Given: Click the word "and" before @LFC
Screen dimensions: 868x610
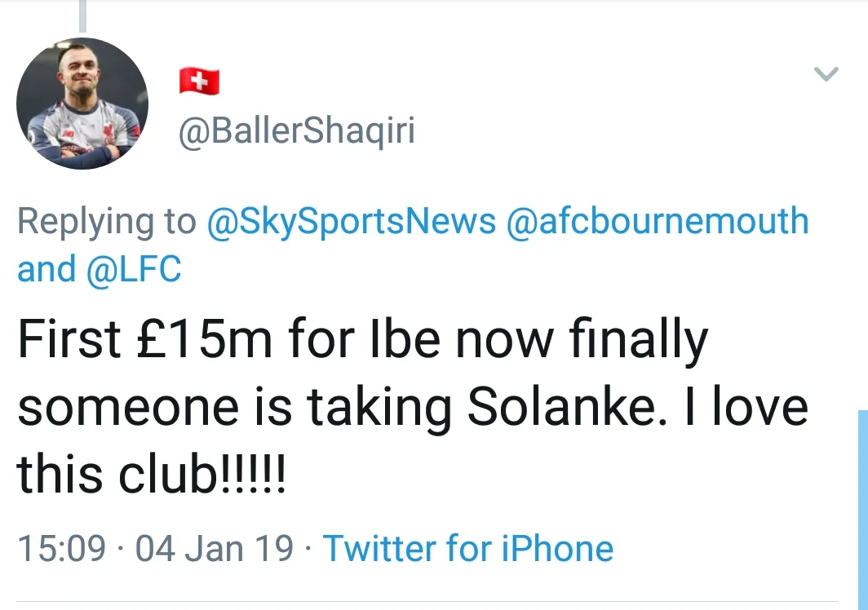Looking at the screenshot, I should 46,270.
